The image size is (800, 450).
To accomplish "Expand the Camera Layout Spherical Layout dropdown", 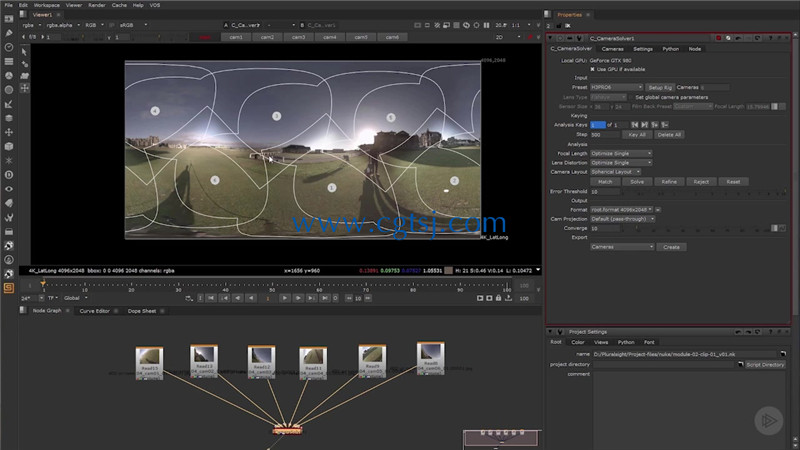I will click(615, 172).
